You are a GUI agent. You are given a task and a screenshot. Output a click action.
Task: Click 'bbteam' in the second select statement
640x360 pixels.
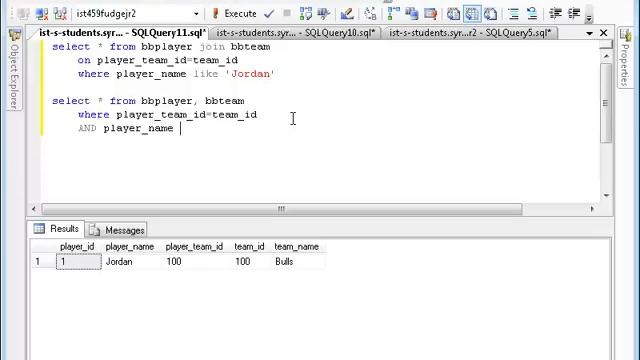pos(224,101)
